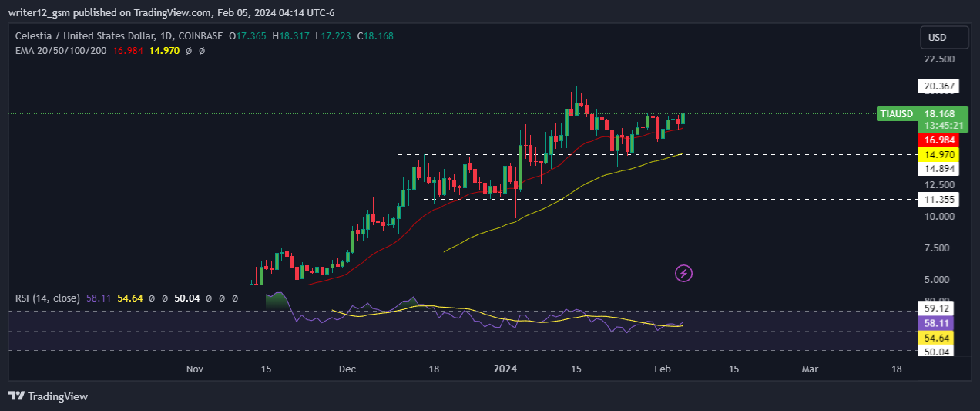
Task: Click the 50.04 RSI level label
Action: click(x=939, y=352)
